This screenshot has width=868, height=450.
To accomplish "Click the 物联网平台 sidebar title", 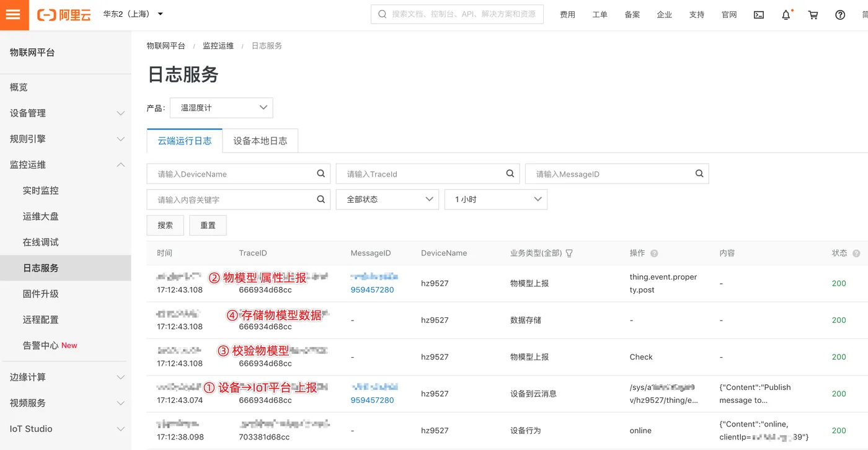I will point(32,53).
